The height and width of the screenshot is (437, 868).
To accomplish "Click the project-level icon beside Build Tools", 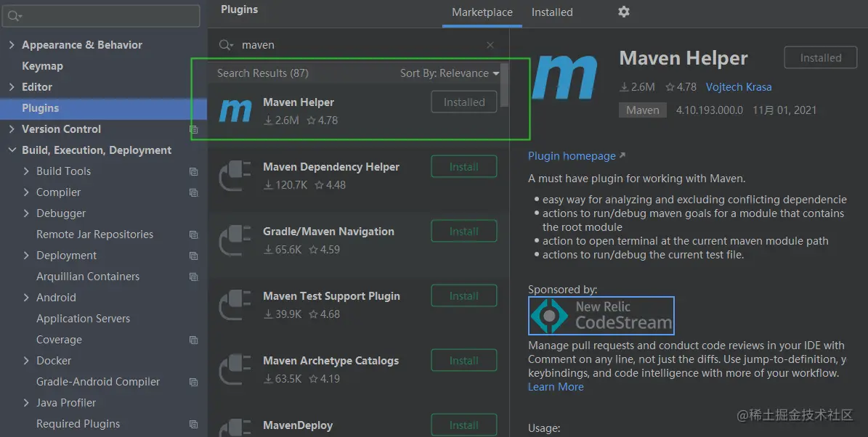I will (x=194, y=171).
